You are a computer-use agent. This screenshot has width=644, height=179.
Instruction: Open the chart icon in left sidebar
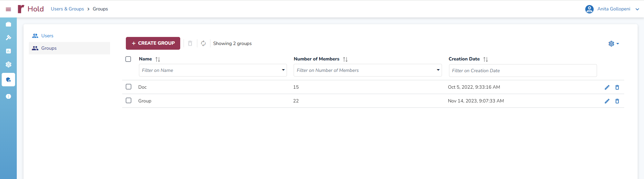coord(8,51)
